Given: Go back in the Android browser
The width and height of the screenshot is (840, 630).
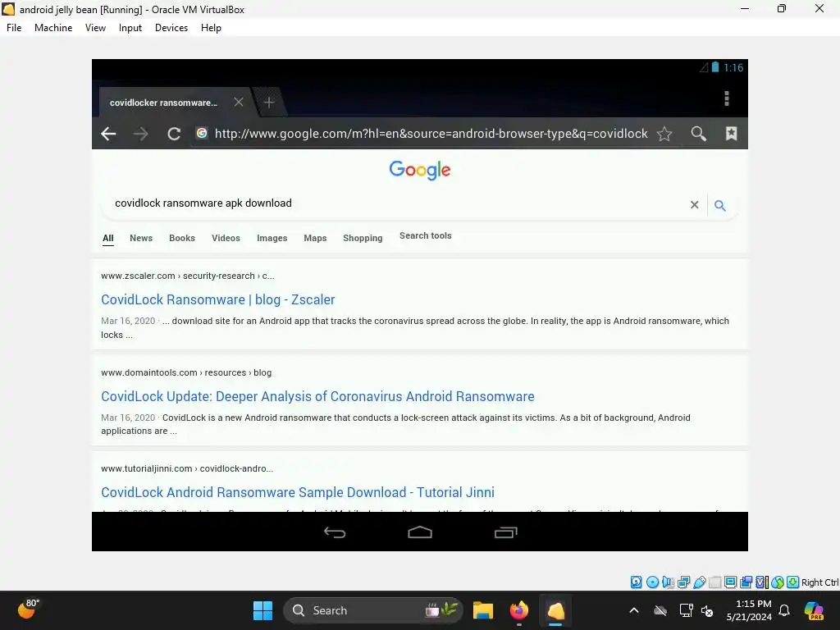Looking at the screenshot, I should 109,134.
